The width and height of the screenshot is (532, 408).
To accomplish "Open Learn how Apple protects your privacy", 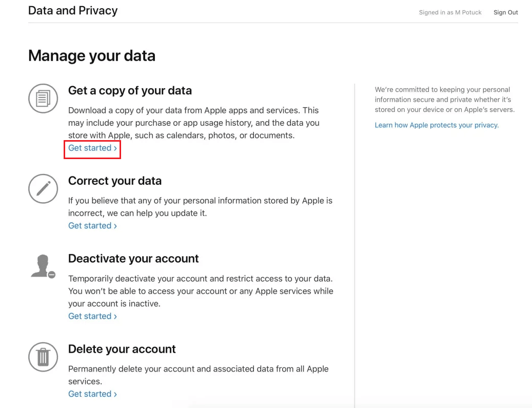I will pyautogui.click(x=437, y=125).
